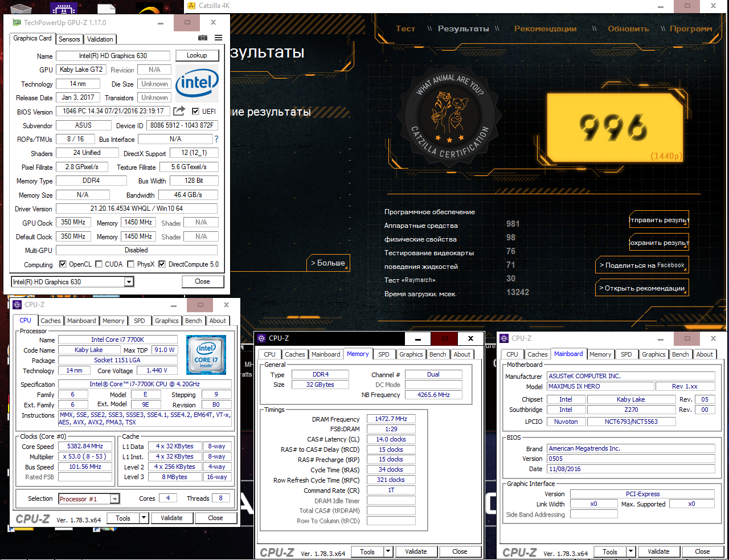
Task: Click the mainboard Model field MAXIMUS IX HERO
Action: [x=600, y=386]
